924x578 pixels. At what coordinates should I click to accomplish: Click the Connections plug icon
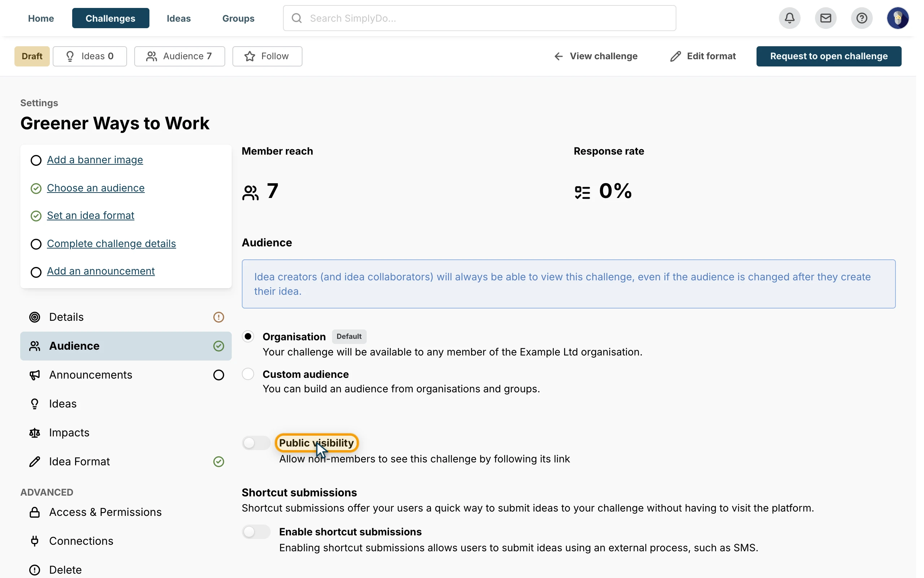pos(35,541)
